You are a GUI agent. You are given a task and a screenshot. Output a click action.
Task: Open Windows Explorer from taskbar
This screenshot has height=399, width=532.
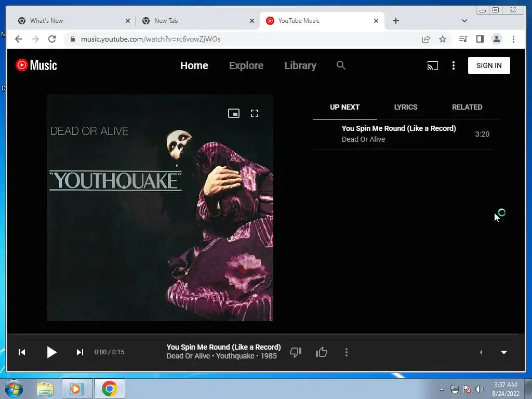(46, 389)
